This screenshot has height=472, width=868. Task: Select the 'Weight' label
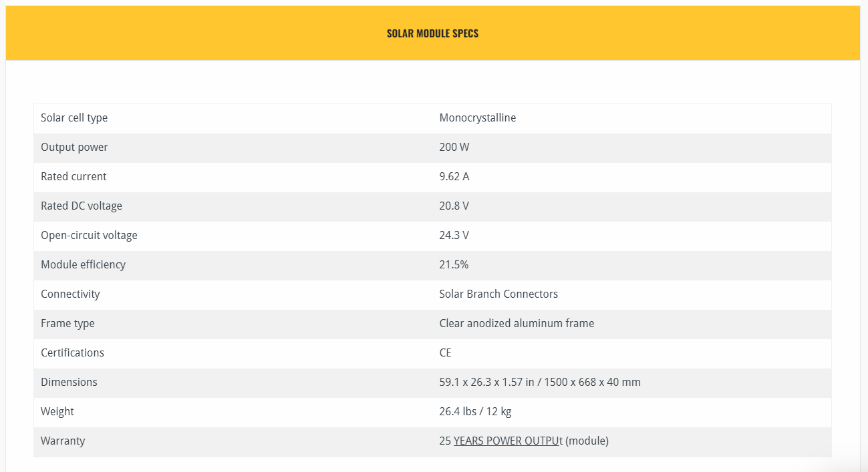click(x=57, y=412)
